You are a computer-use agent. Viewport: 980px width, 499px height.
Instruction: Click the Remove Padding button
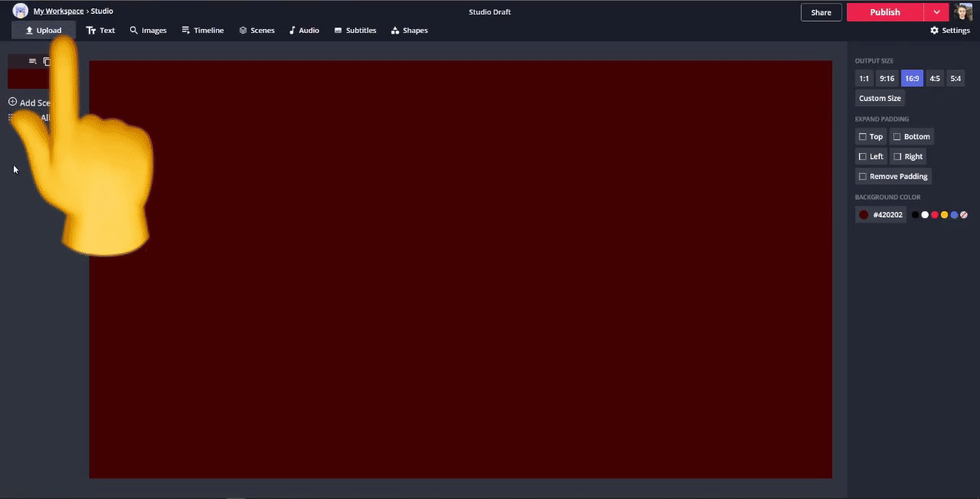(893, 176)
